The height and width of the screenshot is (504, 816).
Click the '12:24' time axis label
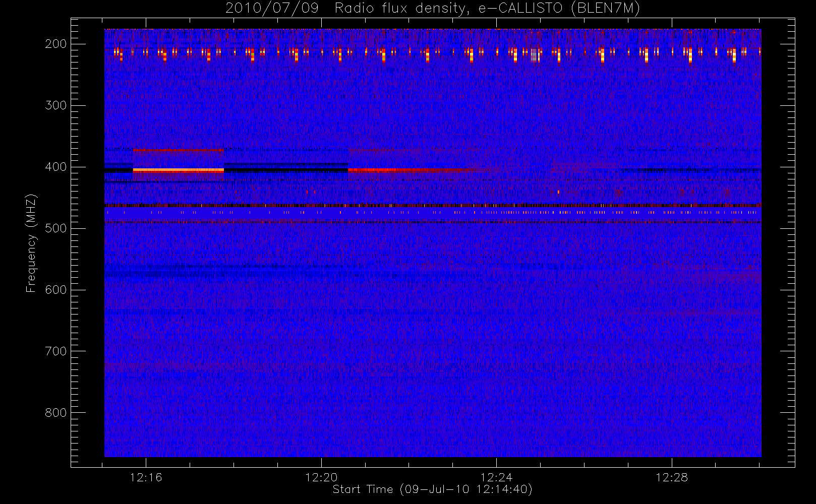point(496,477)
